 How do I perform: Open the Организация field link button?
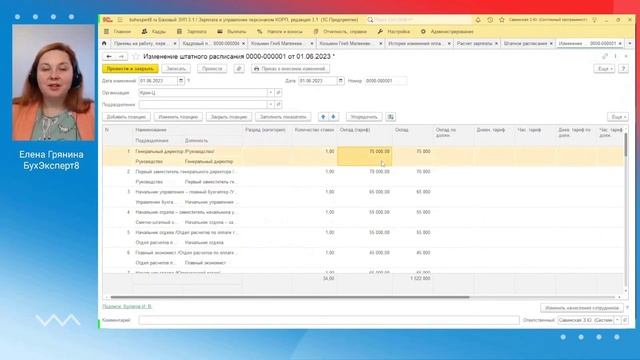[x=278, y=93]
